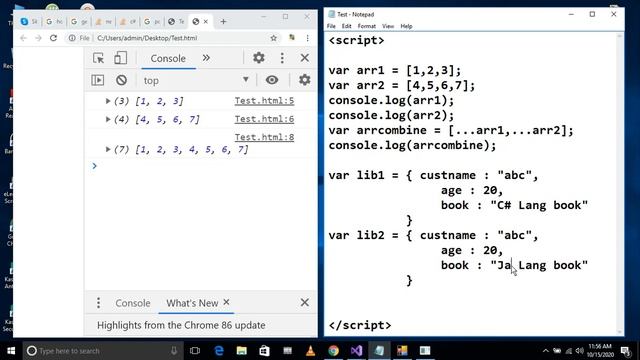Reload the Test.html page
This screenshot has width=640, height=360.
[x=53, y=38]
